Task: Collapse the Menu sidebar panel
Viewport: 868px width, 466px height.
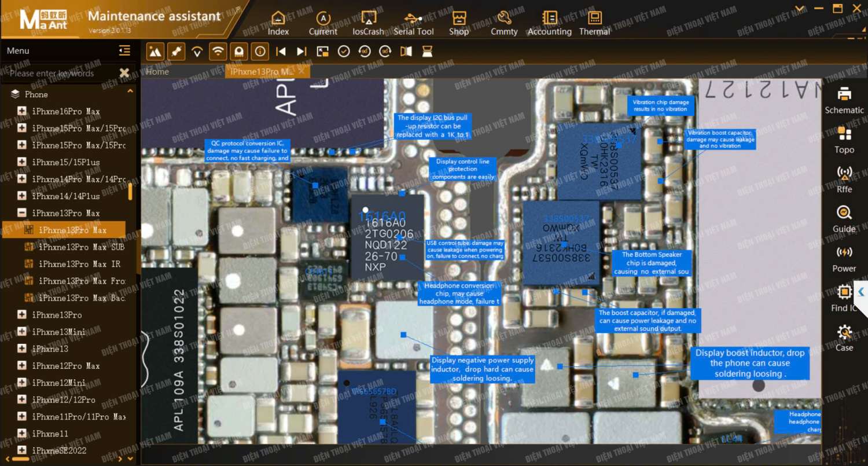Action: click(124, 51)
